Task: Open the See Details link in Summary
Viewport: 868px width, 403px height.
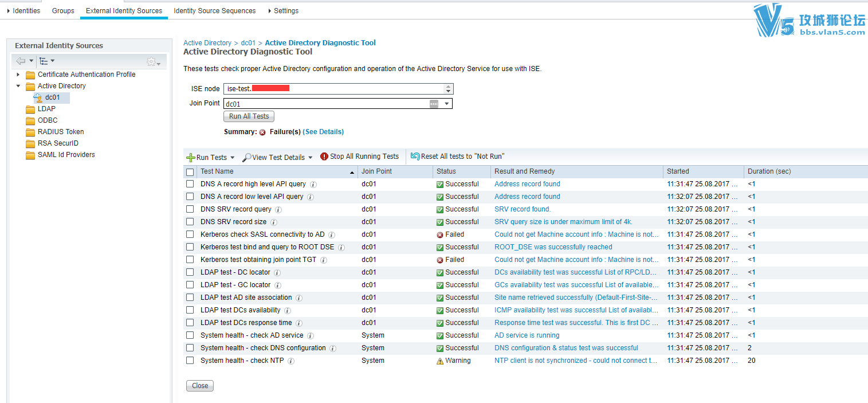Action: click(323, 132)
